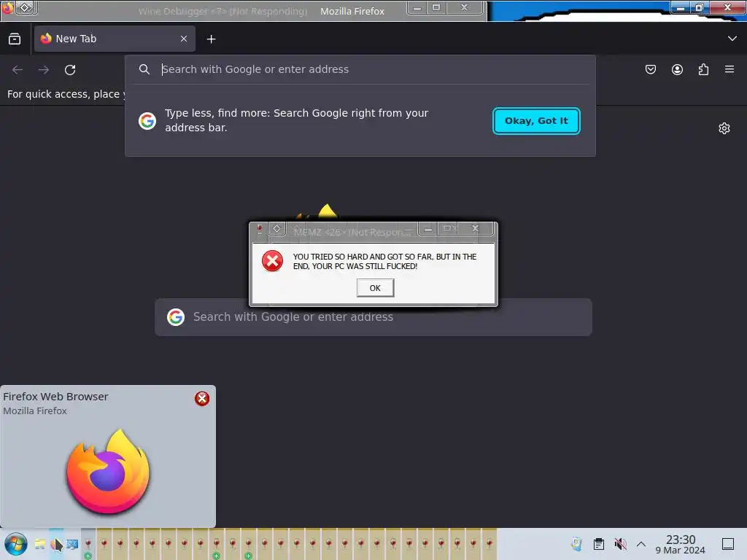Click the Firefox taskbar icon
The height and width of the screenshot is (560, 747).
[x=56, y=544]
